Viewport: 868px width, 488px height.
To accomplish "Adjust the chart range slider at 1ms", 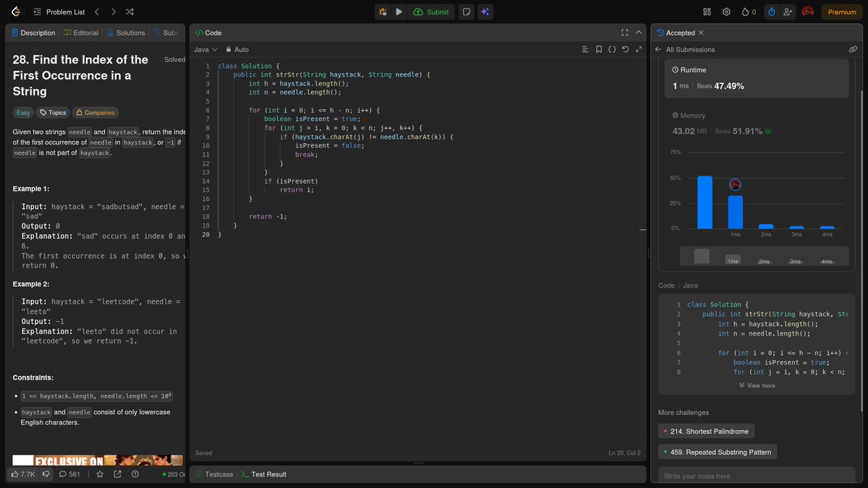I will [x=733, y=260].
